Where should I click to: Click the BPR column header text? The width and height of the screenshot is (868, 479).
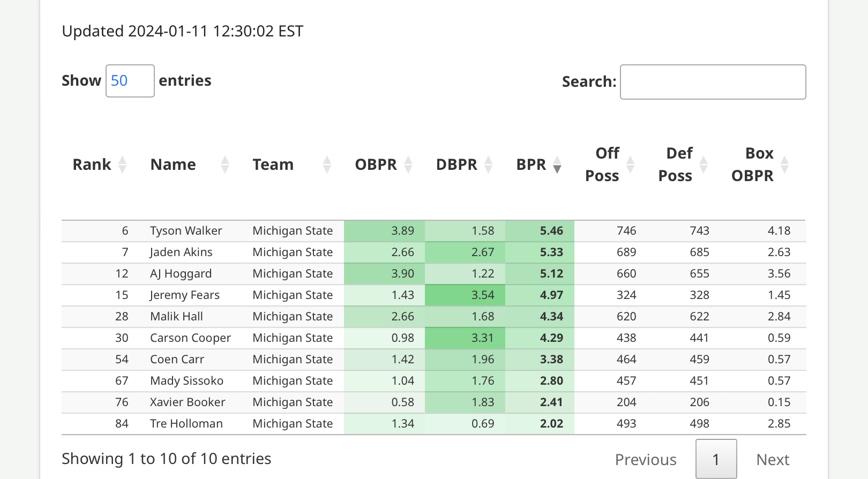(x=531, y=164)
